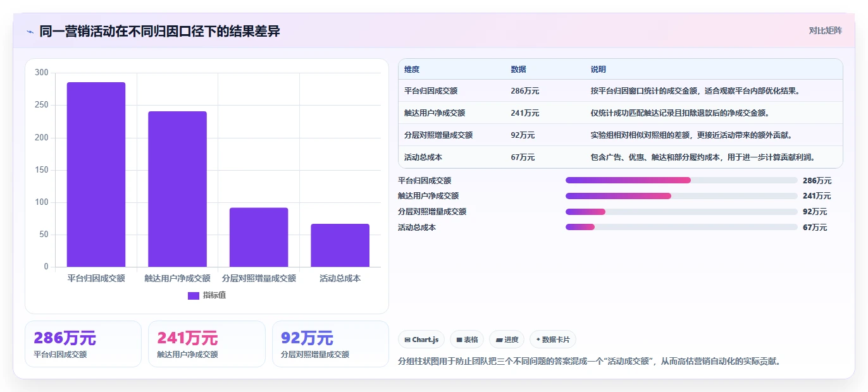Click x-axis label 分层对照增量成交额
Viewport: 868px width, 392px height.
(259, 278)
